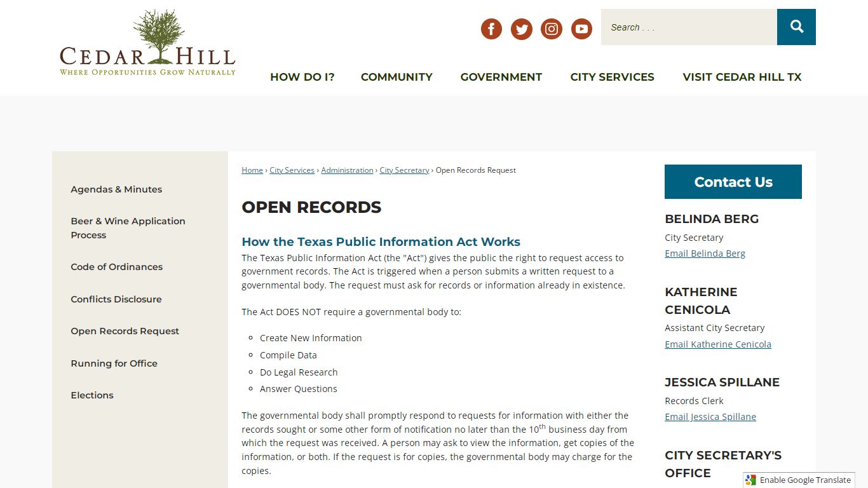The width and height of the screenshot is (868, 488).
Task: Click the 'Create New Information' list item
Action: (311, 338)
